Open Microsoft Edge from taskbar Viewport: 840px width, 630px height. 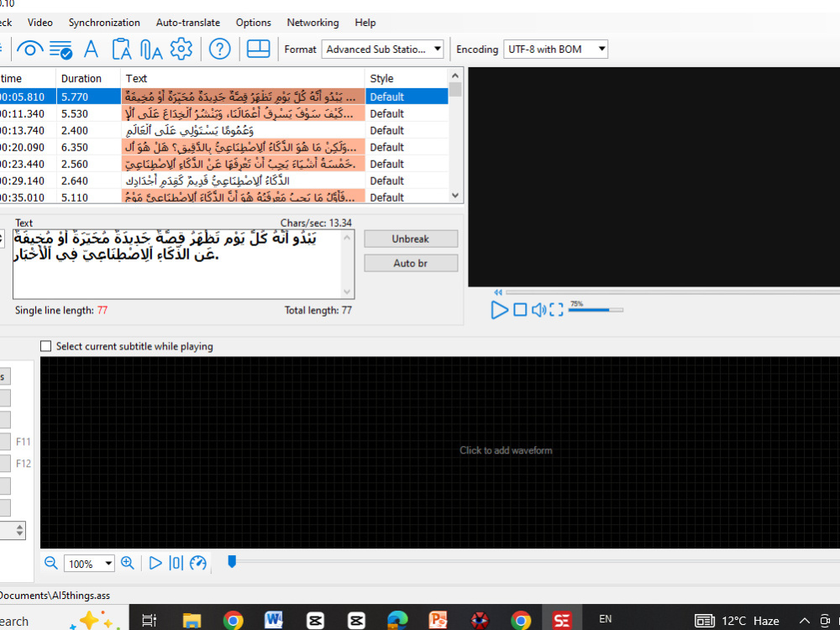(397, 621)
